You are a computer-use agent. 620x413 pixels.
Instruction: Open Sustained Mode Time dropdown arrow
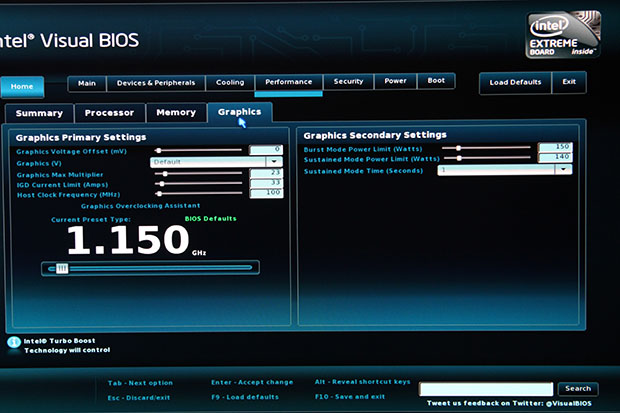coord(563,169)
